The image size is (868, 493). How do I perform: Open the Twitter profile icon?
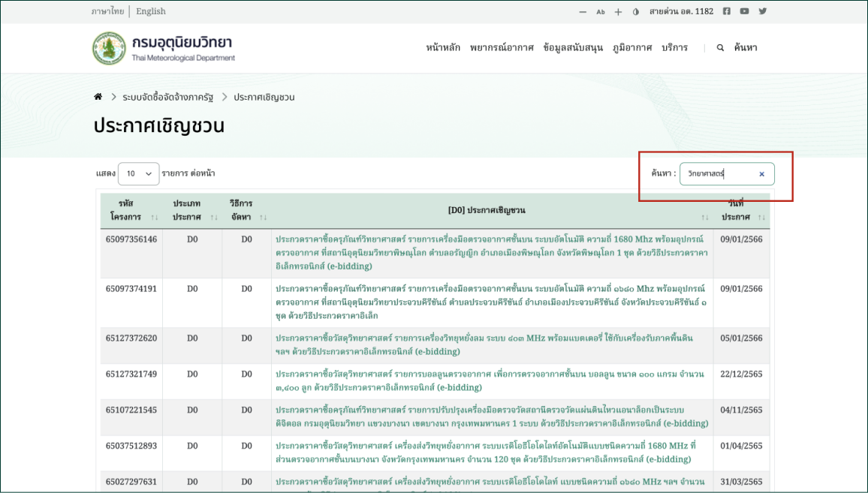[x=763, y=11]
